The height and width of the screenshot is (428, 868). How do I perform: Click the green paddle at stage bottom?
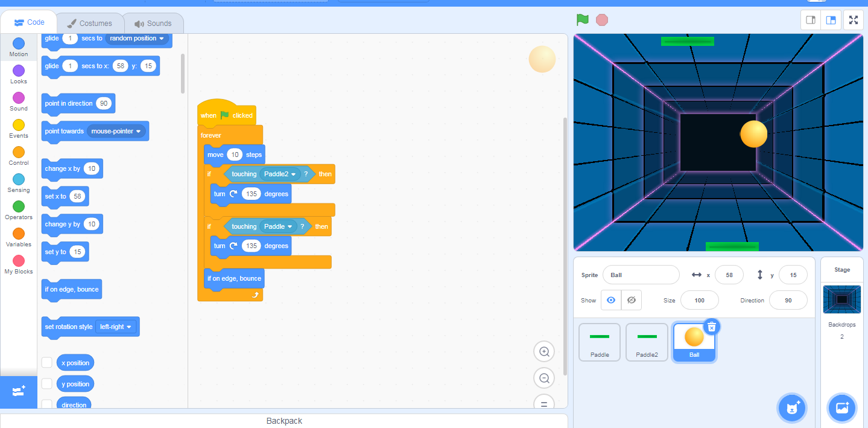(732, 246)
